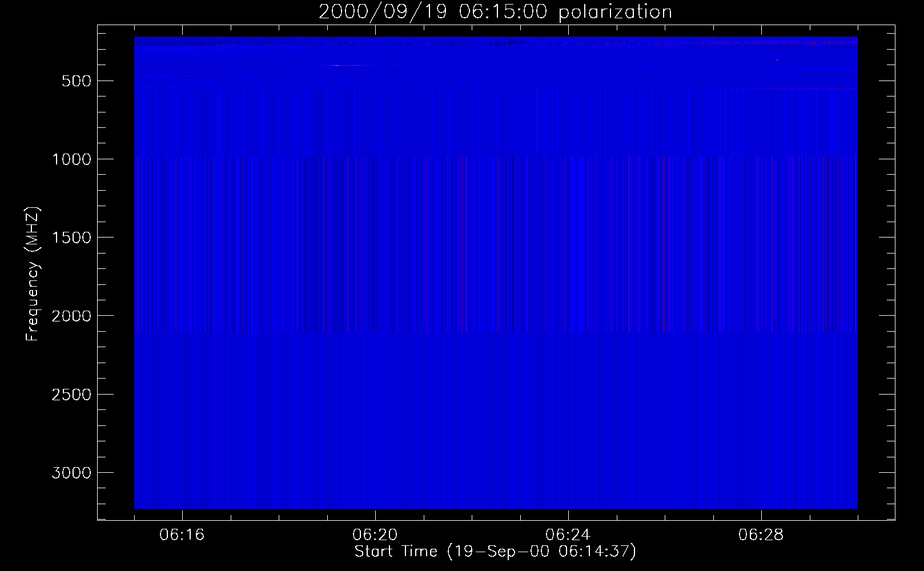
Task: Click the plot title '2000/09/19 06:15:00 polarization'
Action: click(x=495, y=12)
